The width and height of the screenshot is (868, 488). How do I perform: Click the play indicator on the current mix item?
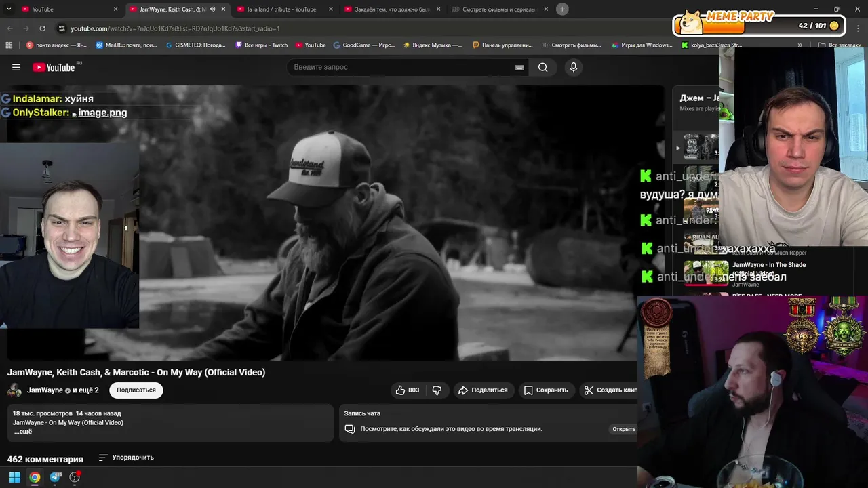pyautogui.click(x=678, y=148)
